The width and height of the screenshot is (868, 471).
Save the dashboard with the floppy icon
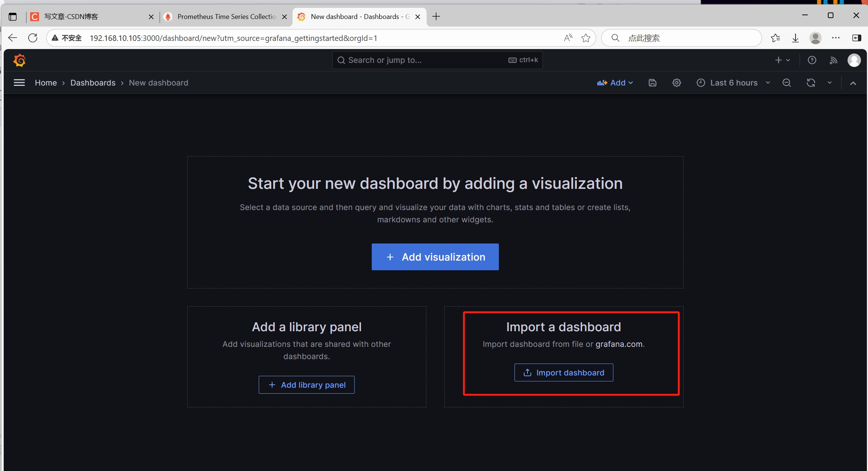click(652, 83)
